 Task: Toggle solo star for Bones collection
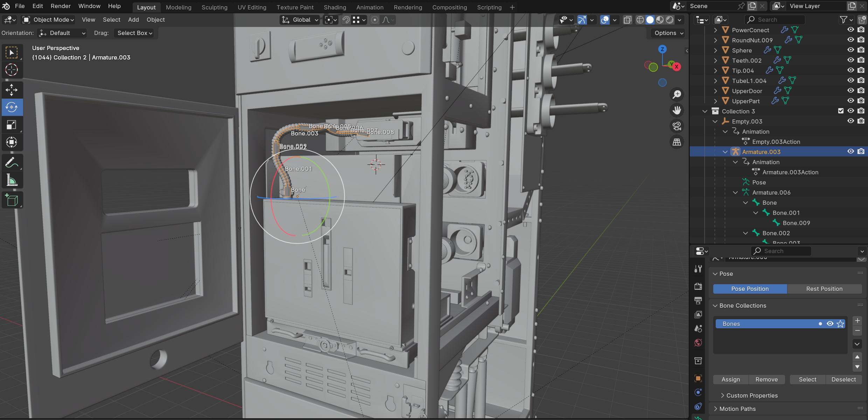click(840, 324)
